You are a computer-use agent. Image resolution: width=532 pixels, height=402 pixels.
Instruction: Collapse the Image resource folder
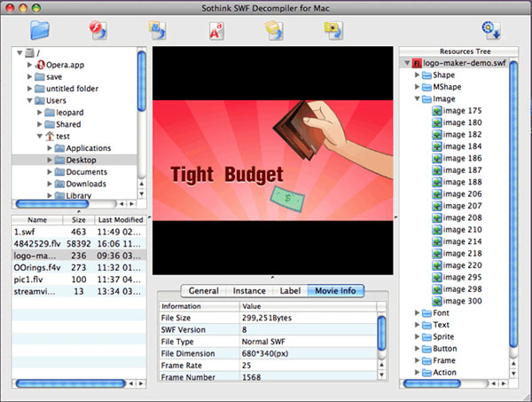click(x=417, y=99)
